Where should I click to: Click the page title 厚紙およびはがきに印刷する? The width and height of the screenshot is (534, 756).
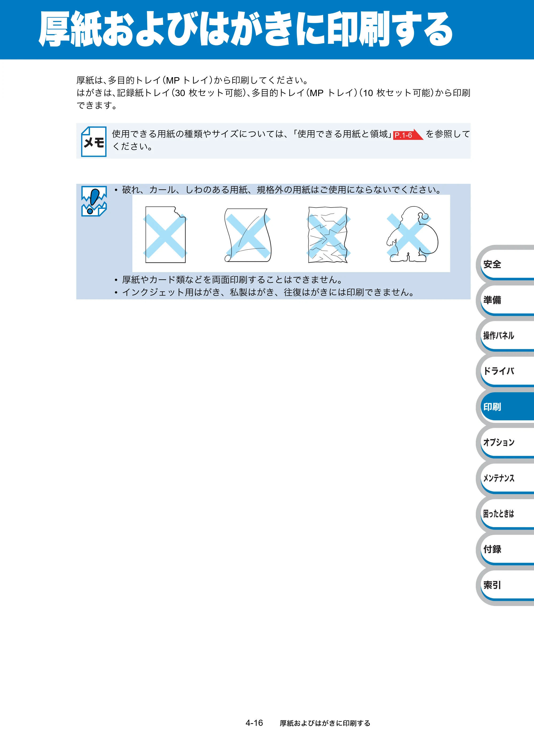point(246,29)
